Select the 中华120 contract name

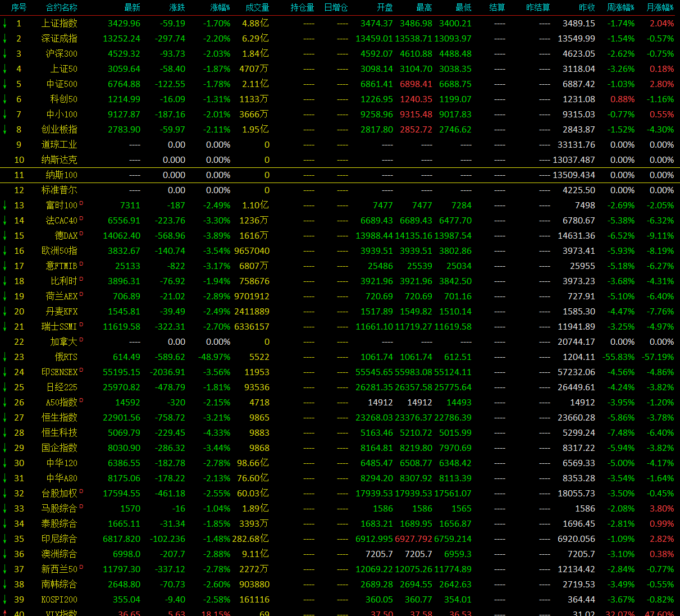(x=61, y=463)
